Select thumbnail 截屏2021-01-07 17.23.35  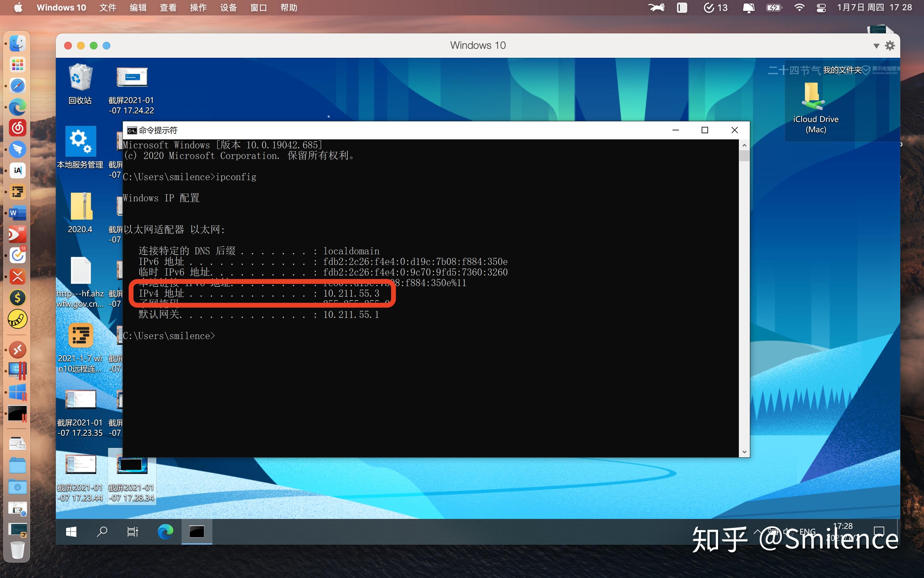(80, 413)
